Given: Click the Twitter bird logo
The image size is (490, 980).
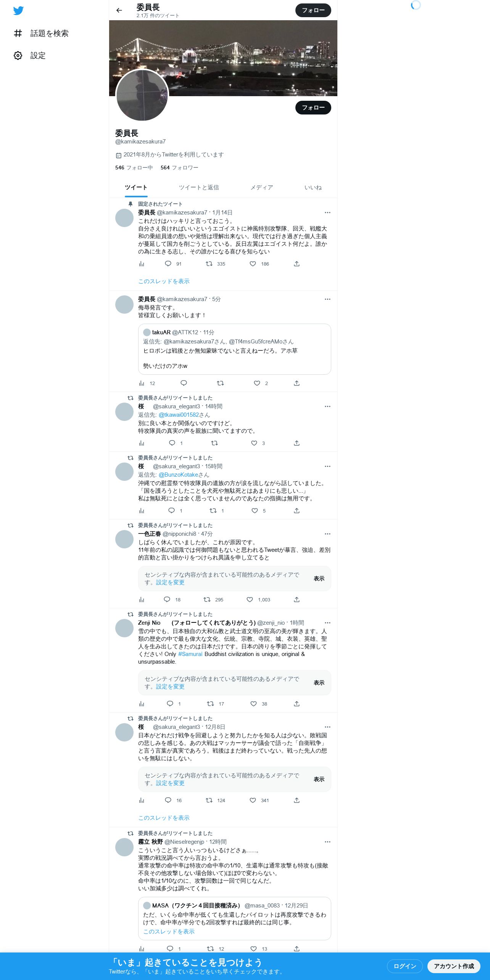Looking at the screenshot, I should click(18, 11).
